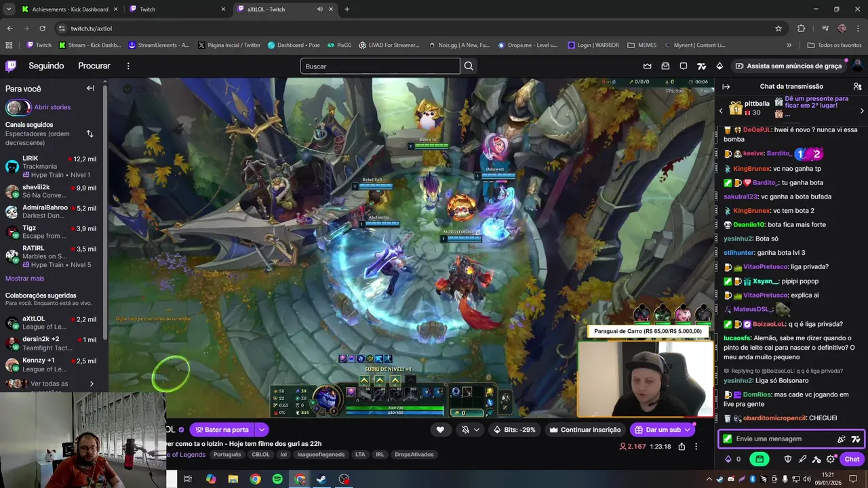868x488 pixels.
Task: Click Assista sem anúncios de graça
Action: tap(788, 66)
